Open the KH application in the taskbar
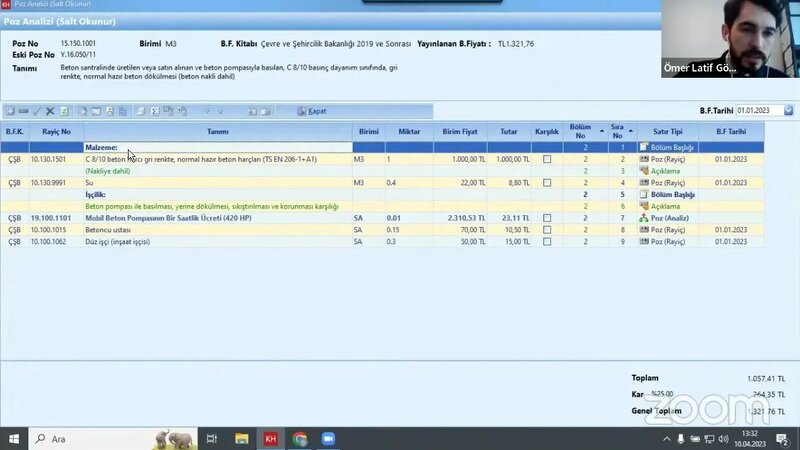 270,439
